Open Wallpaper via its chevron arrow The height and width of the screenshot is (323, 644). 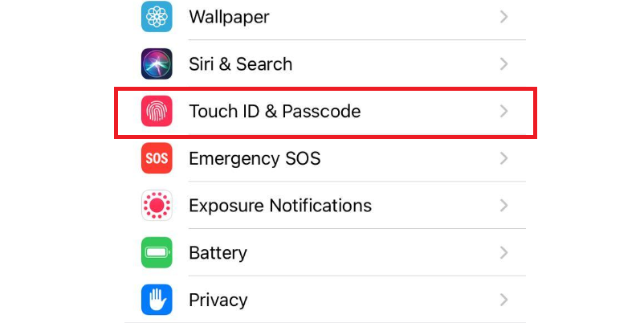[x=504, y=17]
